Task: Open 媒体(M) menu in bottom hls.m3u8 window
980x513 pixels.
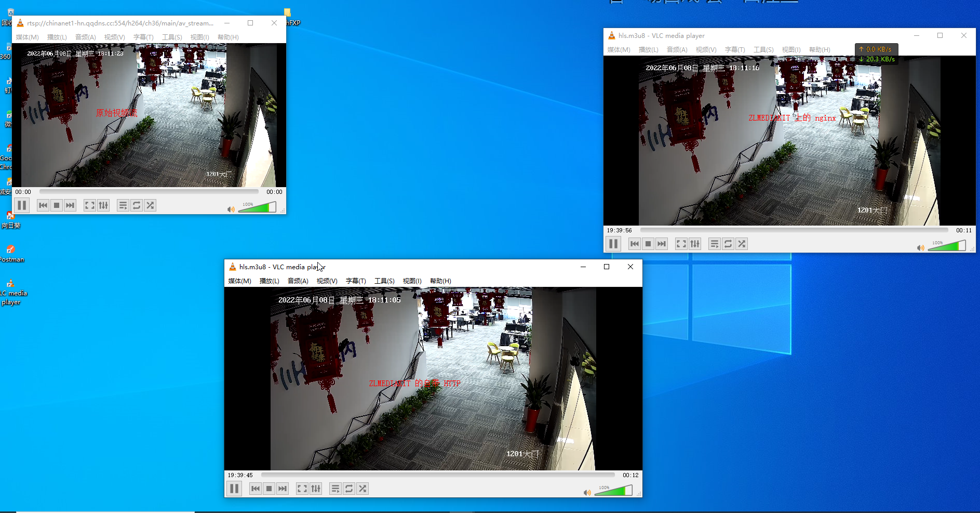Action: [239, 281]
